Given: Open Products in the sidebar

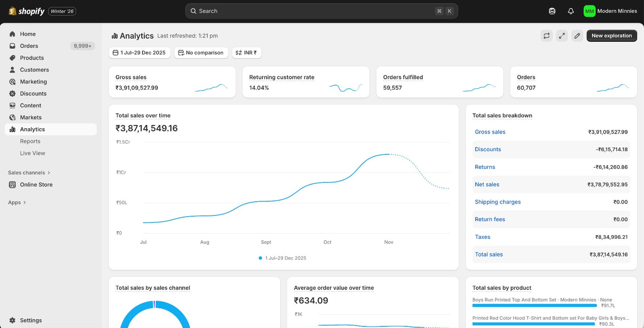Looking at the screenshot, I should (51, 58).
